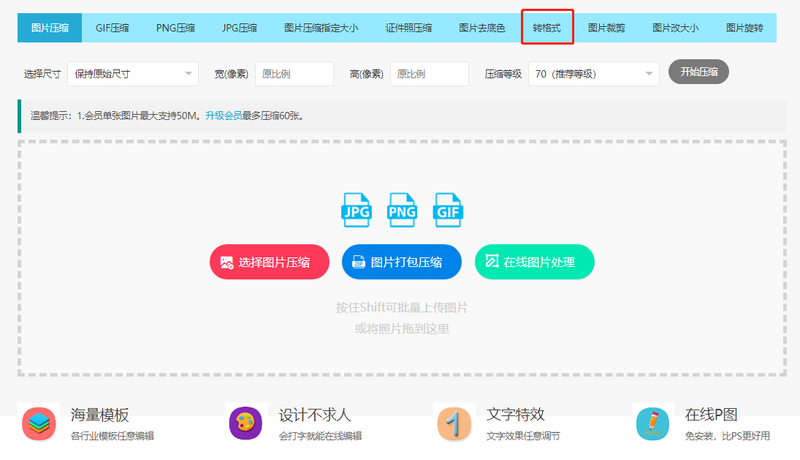This screenshot has width=800, height=460.
Task: Click the blue 图片打包压缩 button
Action: tap(402, 262)
